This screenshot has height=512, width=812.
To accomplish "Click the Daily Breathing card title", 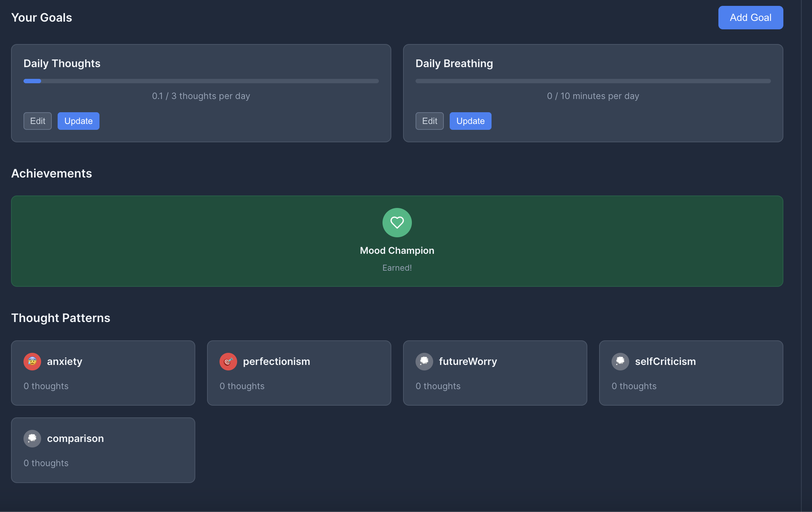I will [454, 63].
